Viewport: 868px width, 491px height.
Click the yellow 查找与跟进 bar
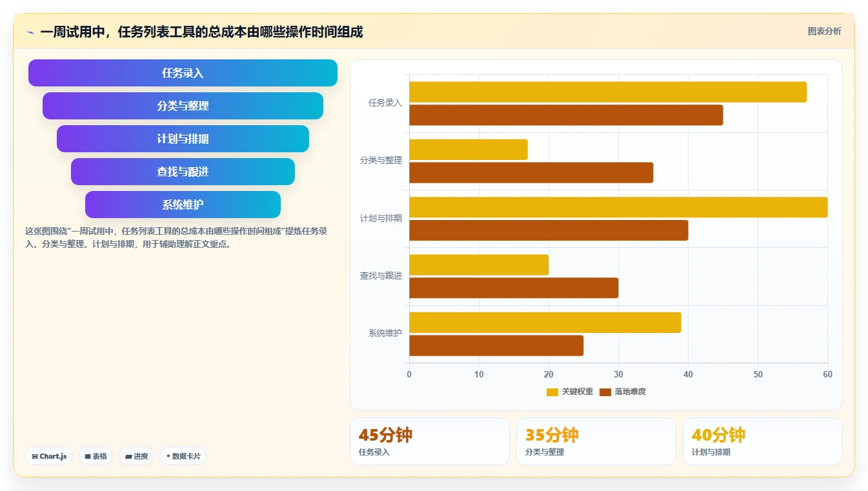[x=479, y=265]
